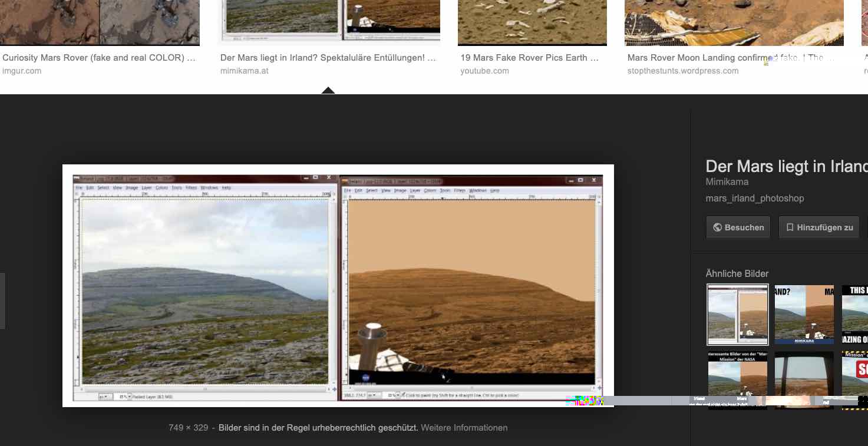Go to previous image via left edge arrow
The image size is (868, 446).
(2, 300)
